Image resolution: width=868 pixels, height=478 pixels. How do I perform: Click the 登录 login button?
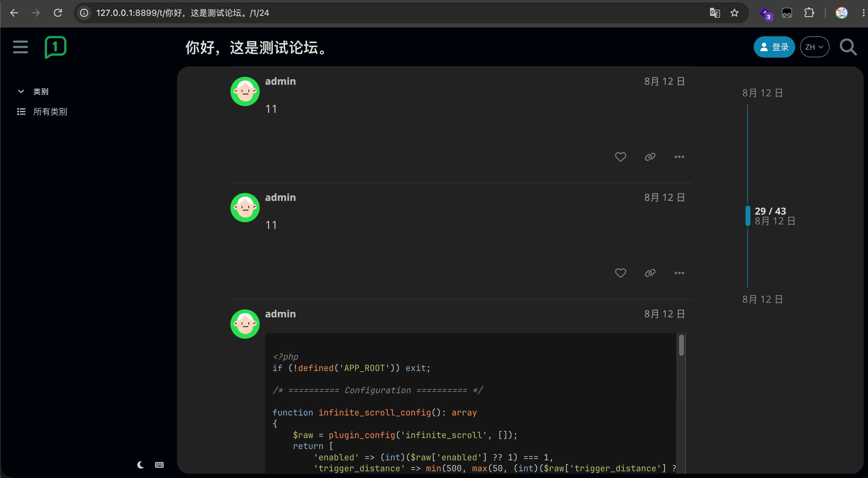[x=774, y=47]
